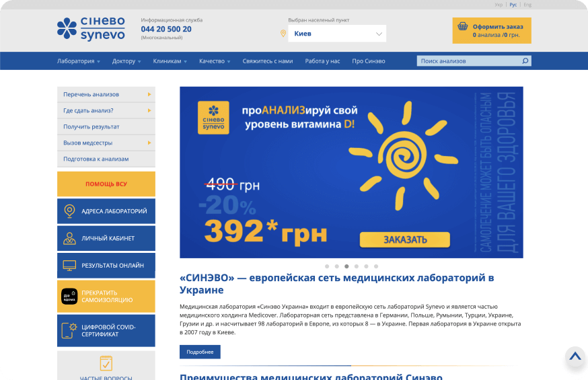Open Получить результат in sidebar
588x380 pixels.
click(x=106, y=126)
